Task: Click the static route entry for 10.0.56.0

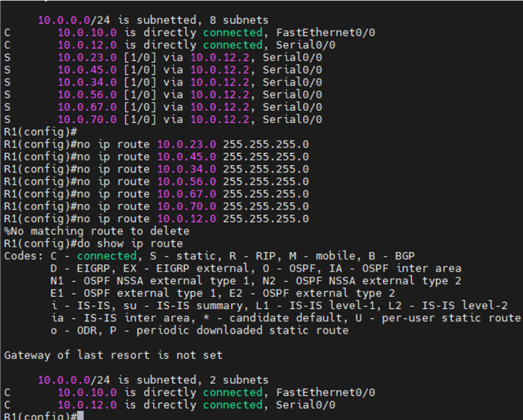Action: pyautogui.click(x=85, y=95)
